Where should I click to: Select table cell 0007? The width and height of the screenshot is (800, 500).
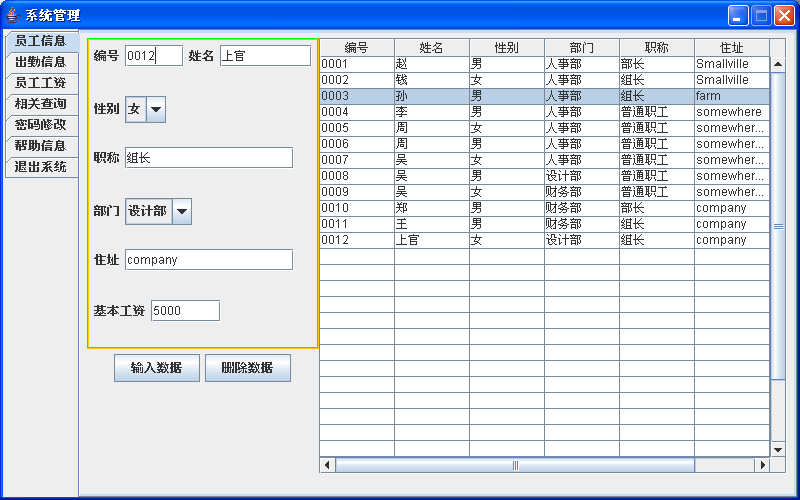coord(357,160)
